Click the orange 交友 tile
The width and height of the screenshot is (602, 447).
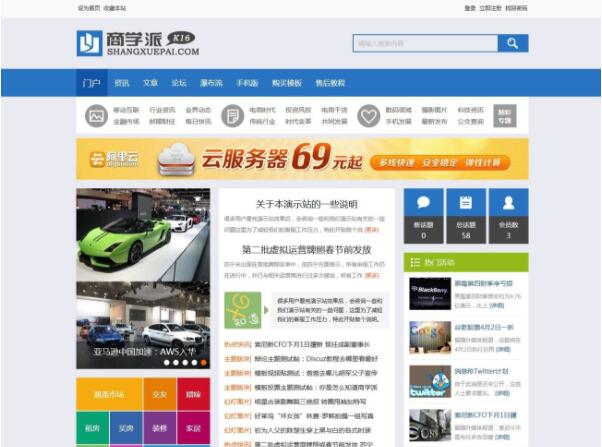coord(160,394)
